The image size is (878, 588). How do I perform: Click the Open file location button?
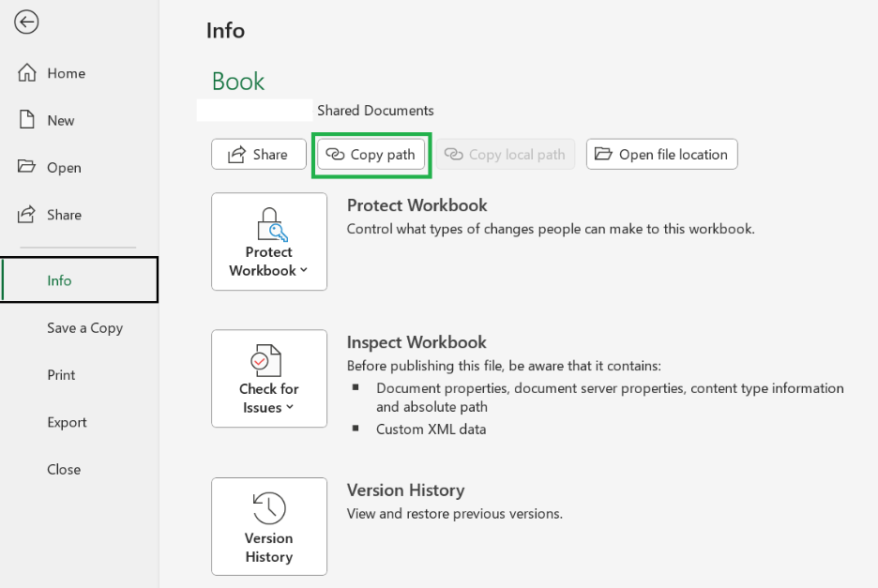(662, 155)
